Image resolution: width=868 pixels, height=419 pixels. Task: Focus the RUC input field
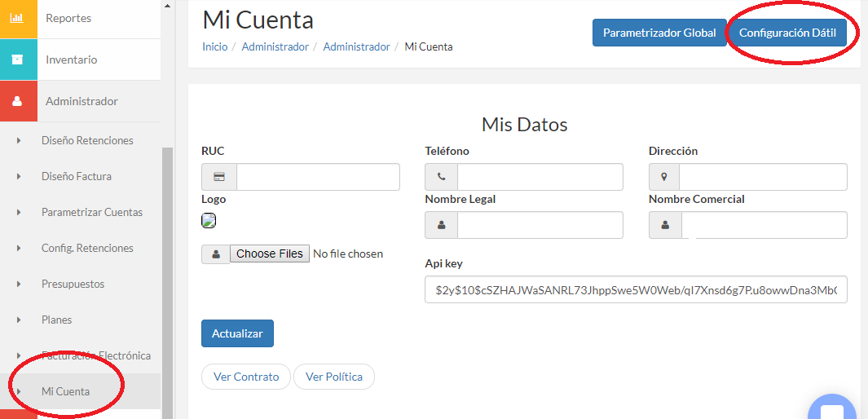click(x=319, y=177)
